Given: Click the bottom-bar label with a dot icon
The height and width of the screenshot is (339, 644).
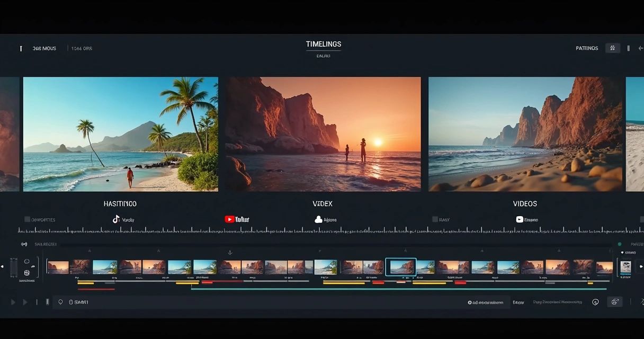Looking at the screenshot, I should coord(486,302).
